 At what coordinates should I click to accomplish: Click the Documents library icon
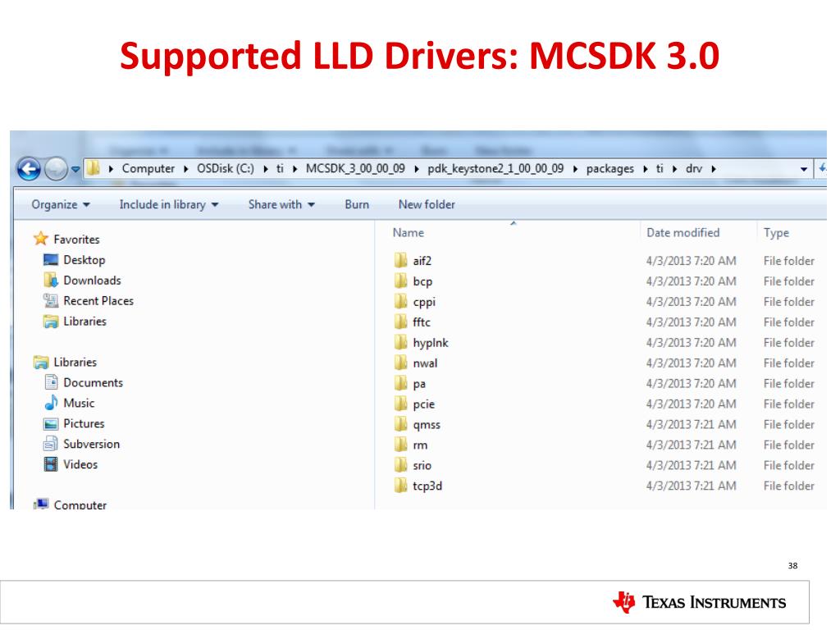(x=51, y=382)
